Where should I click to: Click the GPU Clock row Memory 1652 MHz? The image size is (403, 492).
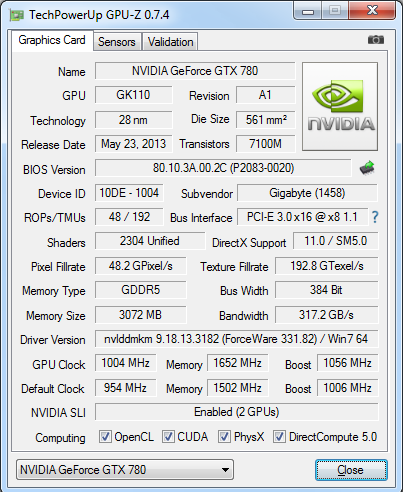(x=238, y=363)
